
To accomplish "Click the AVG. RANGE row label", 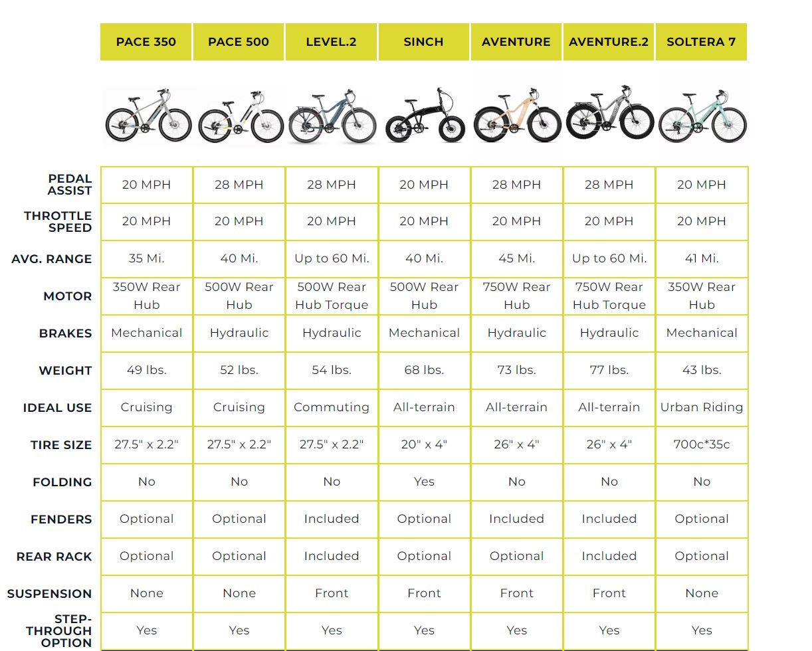I will pos(52,259).
